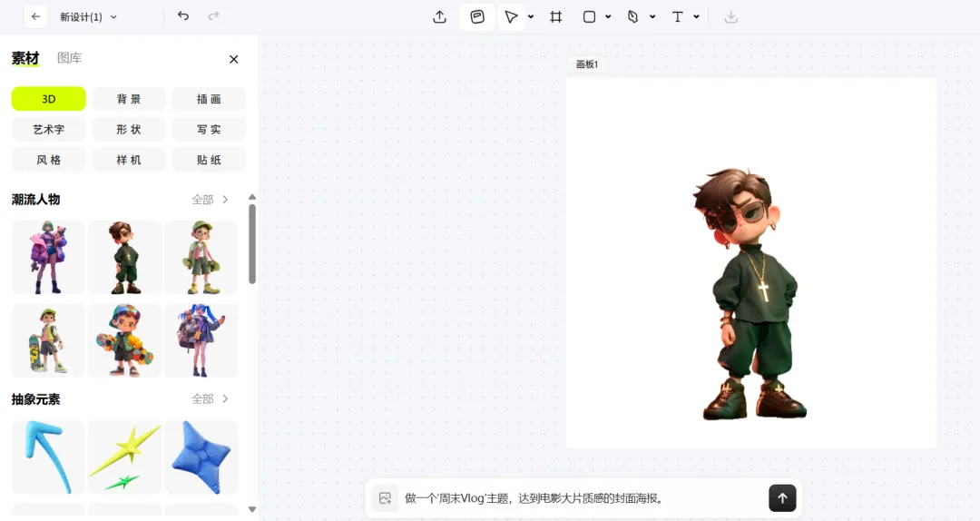Viewport: 980px width, 521px height.
Task: Select the text tool
Action: [x=678, y=17]
